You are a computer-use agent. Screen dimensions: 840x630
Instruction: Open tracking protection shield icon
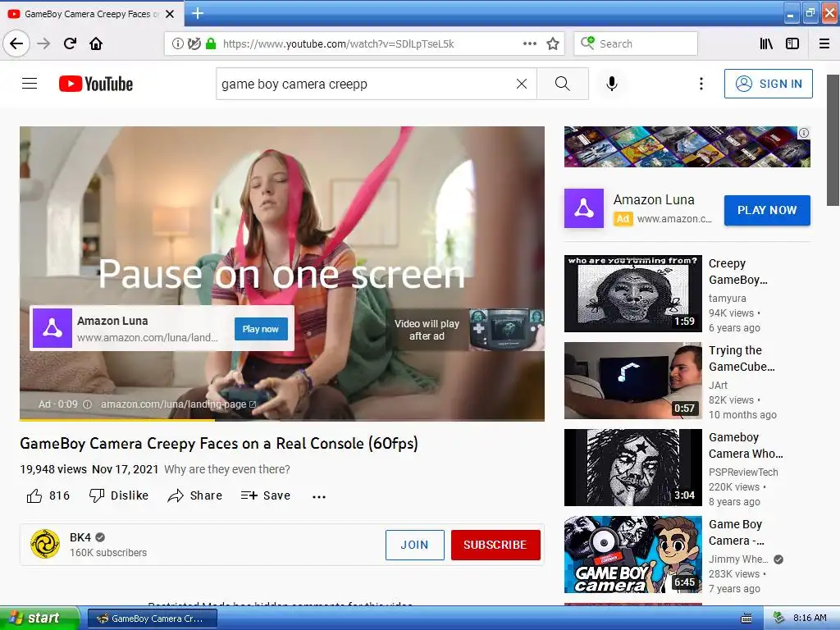pos(194,44)
